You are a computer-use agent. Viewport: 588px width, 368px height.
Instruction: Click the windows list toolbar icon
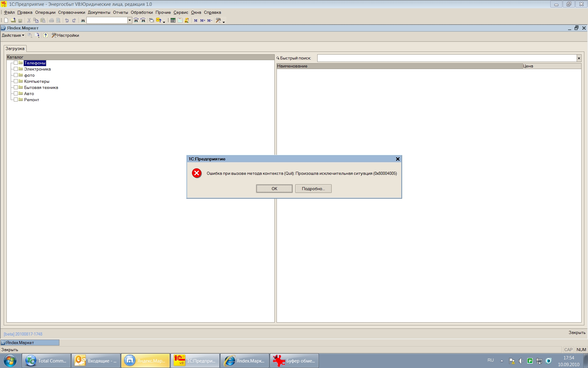coord(151,21)
